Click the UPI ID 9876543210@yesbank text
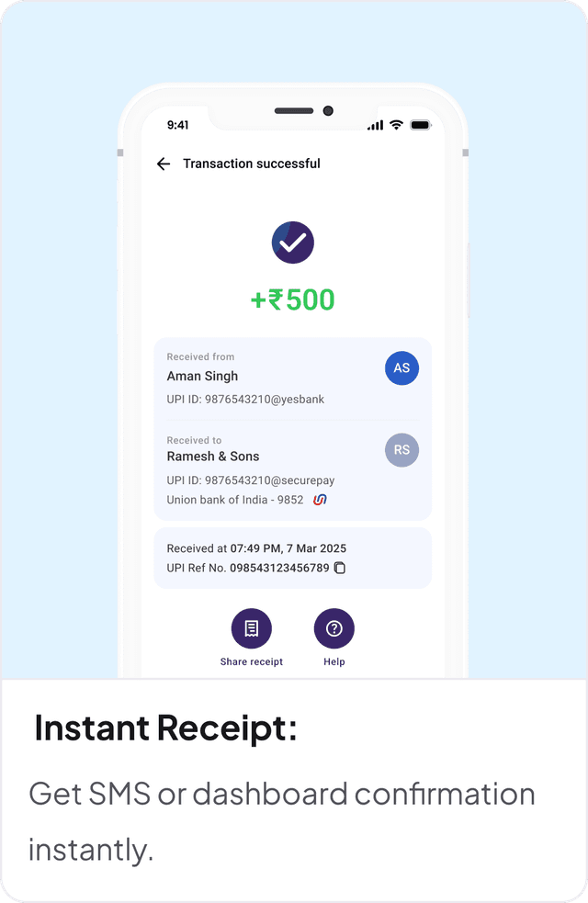The width and height of the screenshot is (588, 903). pos(245,399)
